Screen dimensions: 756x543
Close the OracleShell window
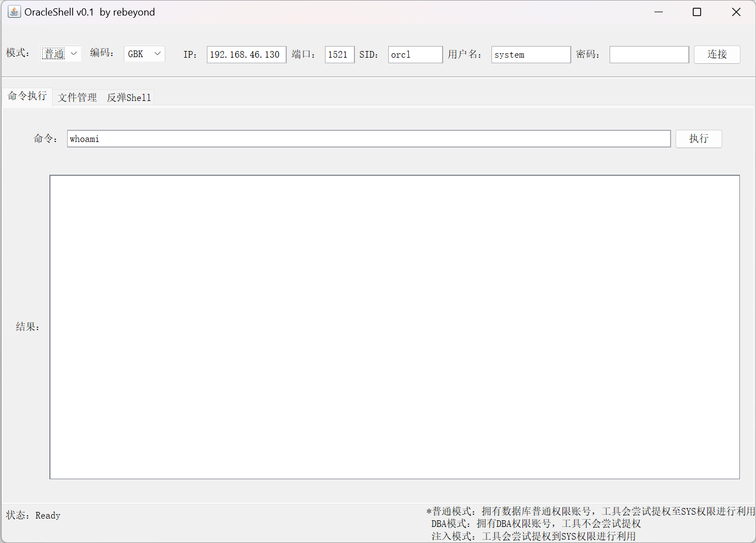tap(736, 12)
